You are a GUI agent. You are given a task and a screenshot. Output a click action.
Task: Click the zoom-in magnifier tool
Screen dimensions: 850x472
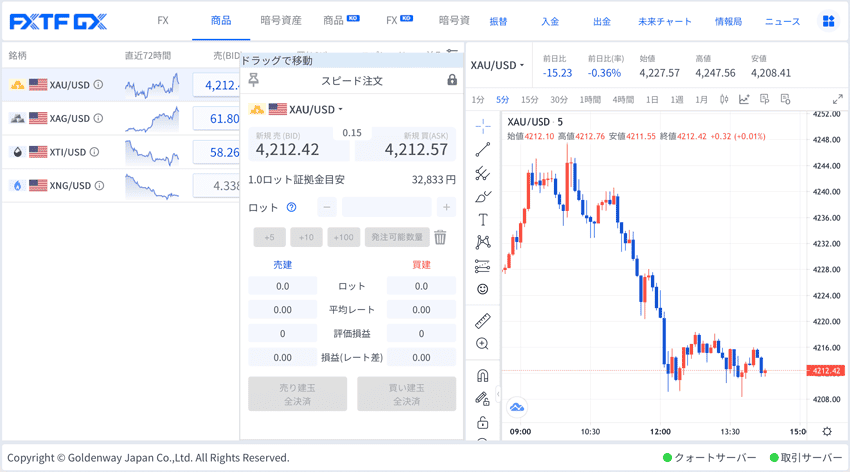coord(483,344)
